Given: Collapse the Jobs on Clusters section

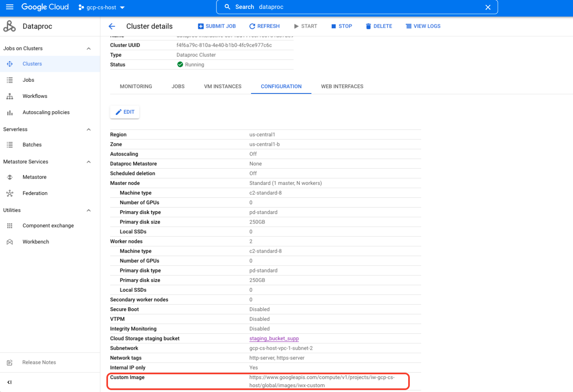Looking at the screenshot, I should 89,49.
